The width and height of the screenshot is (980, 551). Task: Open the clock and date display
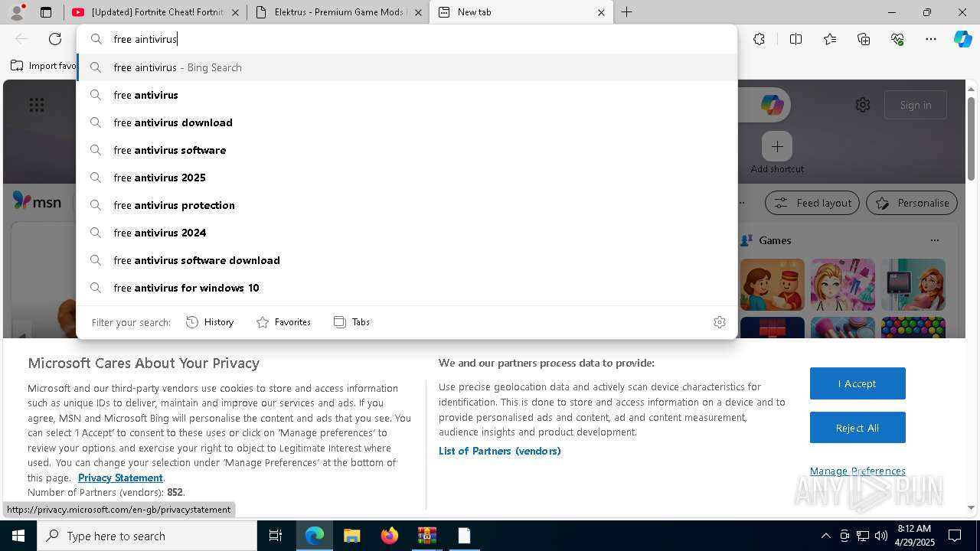point(914,536)
